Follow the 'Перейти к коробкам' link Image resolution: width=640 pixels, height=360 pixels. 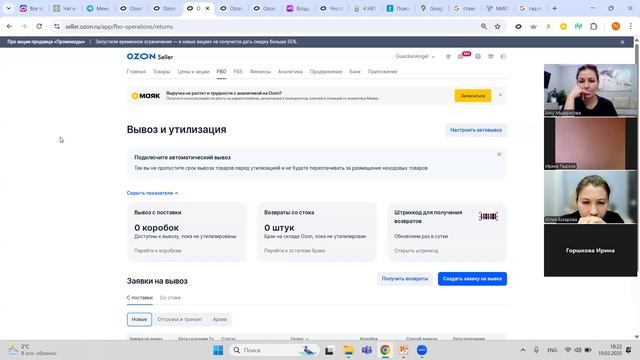pos(158,251)
